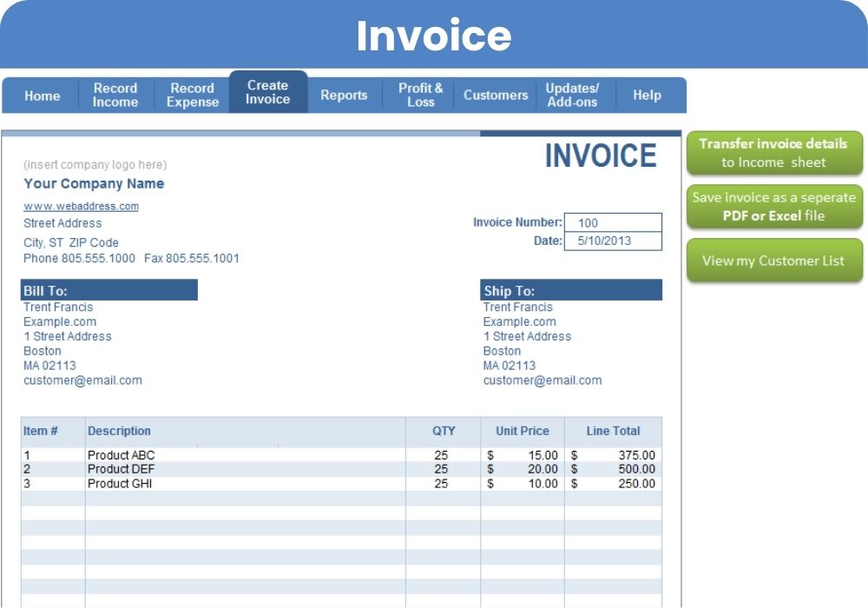The image size is (868, 608).
Task: Open the Reports tab
Action: (344, 96)
